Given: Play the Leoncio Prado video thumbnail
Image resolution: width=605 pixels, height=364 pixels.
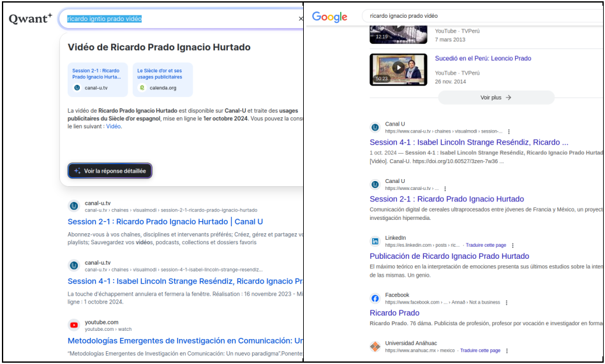Looking at the screenshot, I should [x=398, y=68].
